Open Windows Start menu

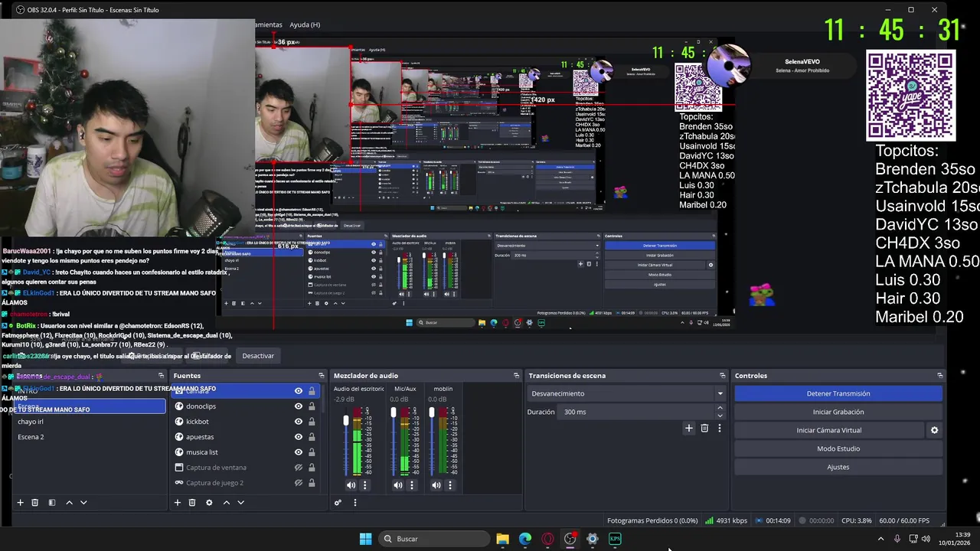[x=365, y=539]
